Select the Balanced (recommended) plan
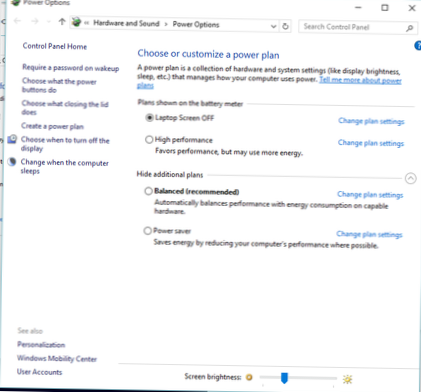 (148, 191)
